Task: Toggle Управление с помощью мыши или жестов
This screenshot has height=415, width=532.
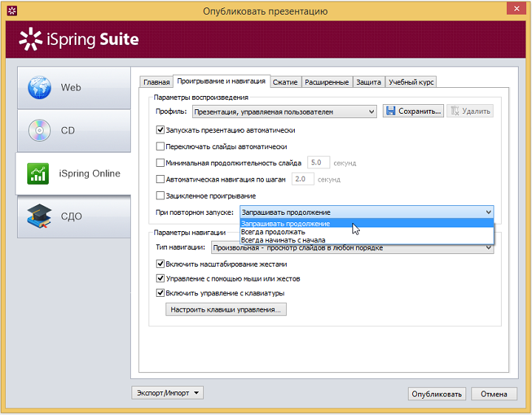Action: click(160, 278)
